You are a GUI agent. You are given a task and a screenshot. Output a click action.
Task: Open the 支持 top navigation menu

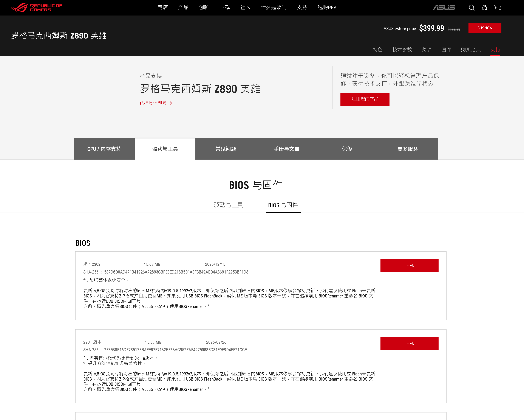click(302, 8)
